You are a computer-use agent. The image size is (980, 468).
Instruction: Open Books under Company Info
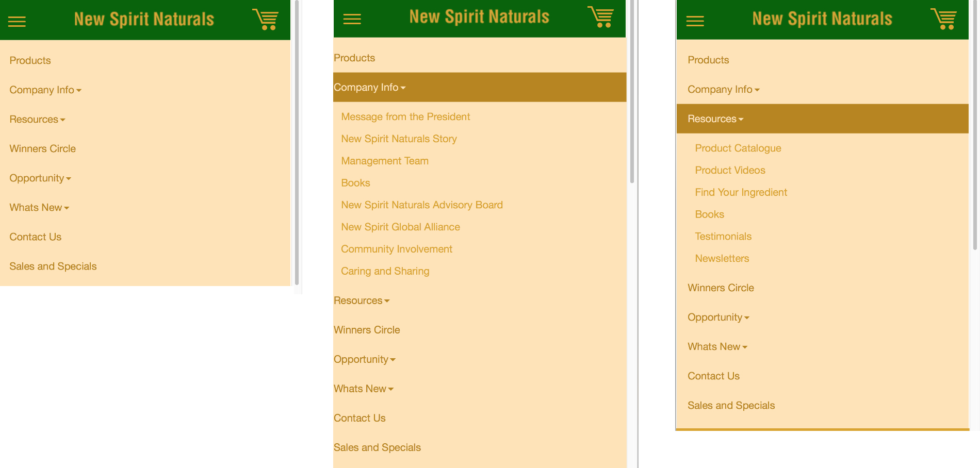click(355, 183)
